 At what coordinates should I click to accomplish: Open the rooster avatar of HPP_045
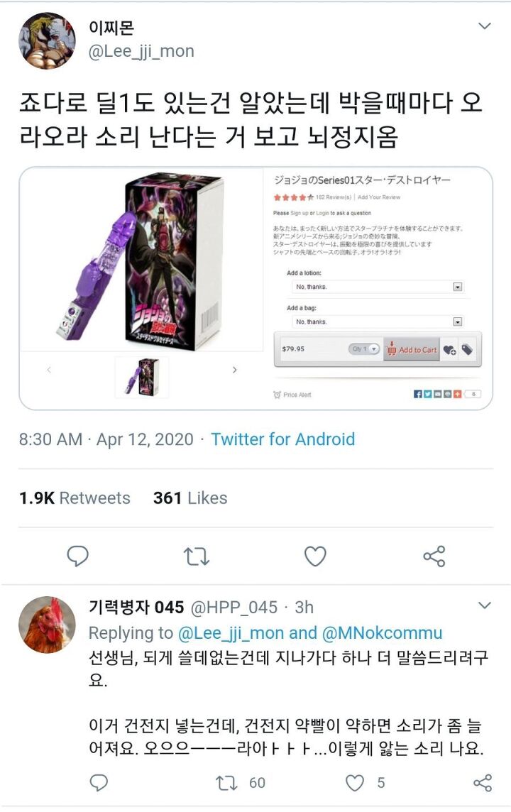click(47, 624)
